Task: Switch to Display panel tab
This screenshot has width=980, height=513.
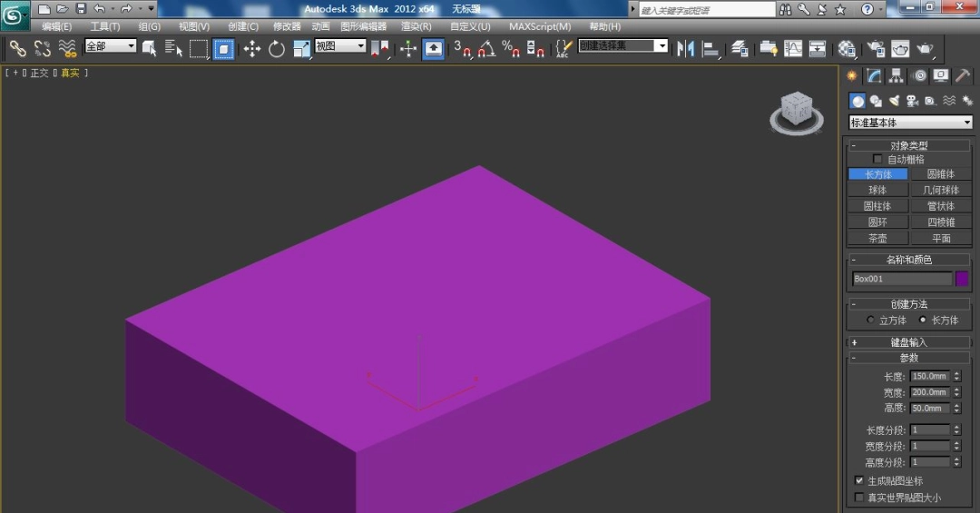Action: 941,75
